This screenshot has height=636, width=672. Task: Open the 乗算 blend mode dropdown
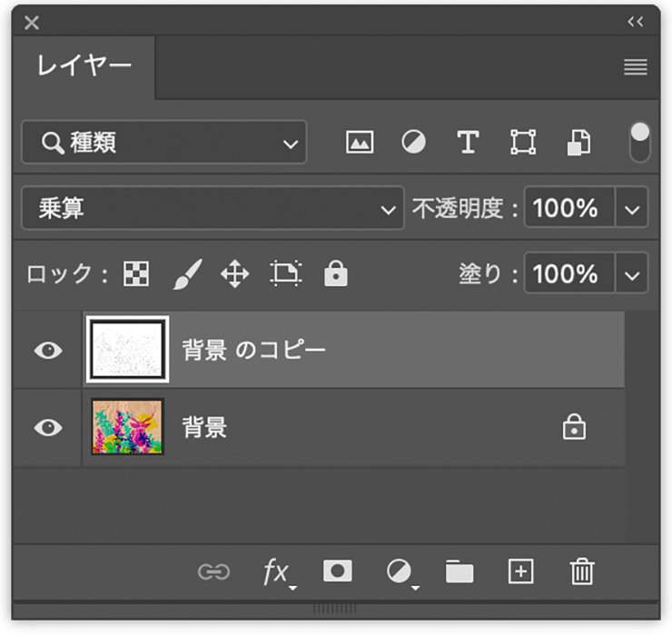tap(212, 209)
